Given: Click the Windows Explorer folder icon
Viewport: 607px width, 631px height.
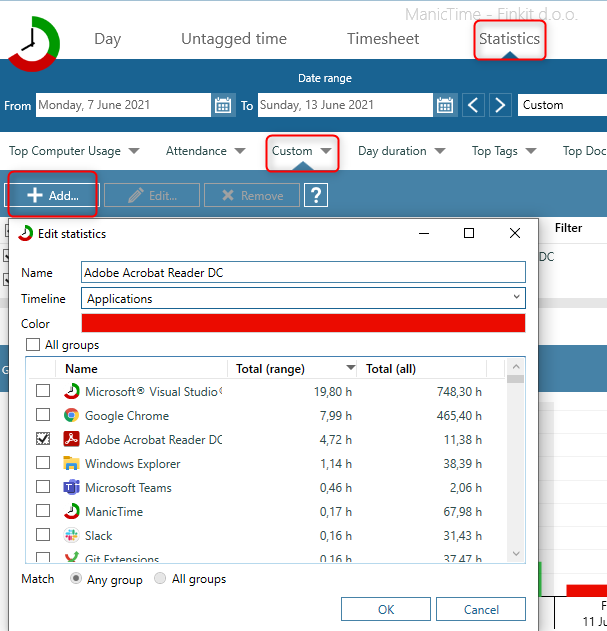Looking at the screenshot, I should pyautogui.click(x=72, y=464).
